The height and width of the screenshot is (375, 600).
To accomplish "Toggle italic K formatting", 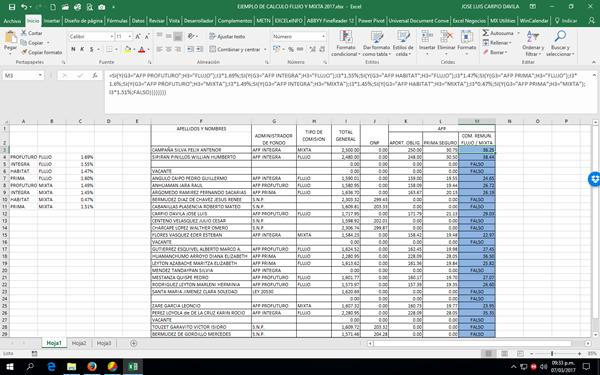I will [x=82, y=49].
